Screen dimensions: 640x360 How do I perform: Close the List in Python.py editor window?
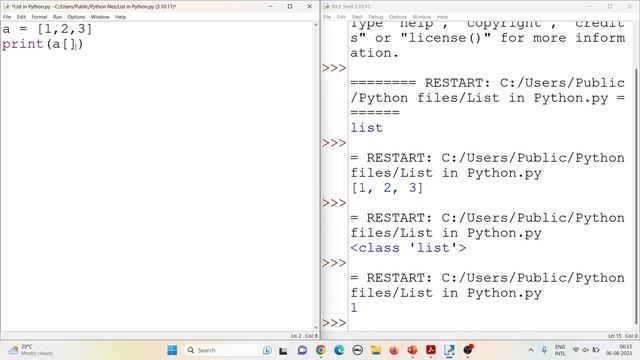coord(309,7)
